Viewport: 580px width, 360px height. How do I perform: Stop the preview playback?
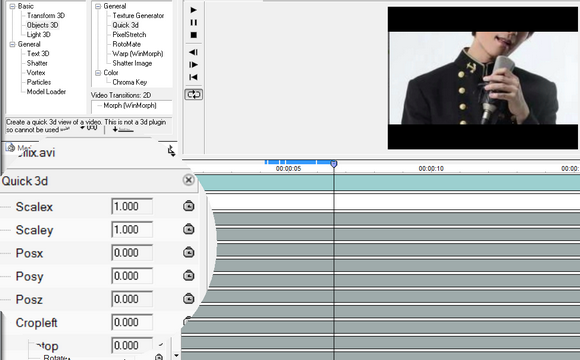pos(193,35)
